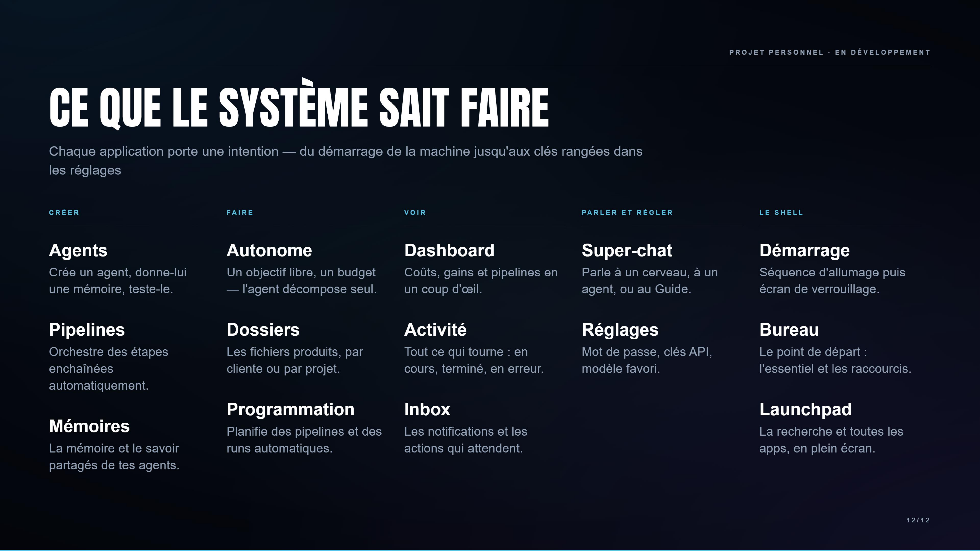The width and height of the screenshot is (980, 551).
Task: Click the 'Autonome' heading
Action: tap(269, 250)
